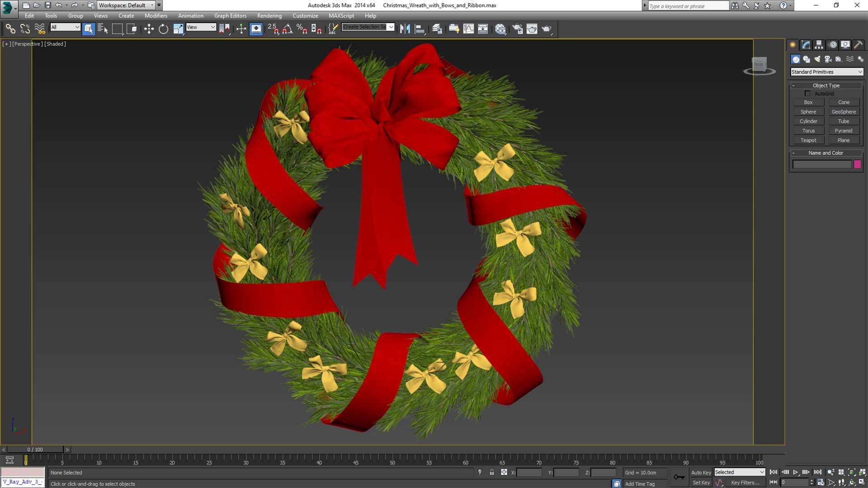Screen dimensions: 868x488
Task: Toggle the selection lock icon
Action: click(492, 473)
